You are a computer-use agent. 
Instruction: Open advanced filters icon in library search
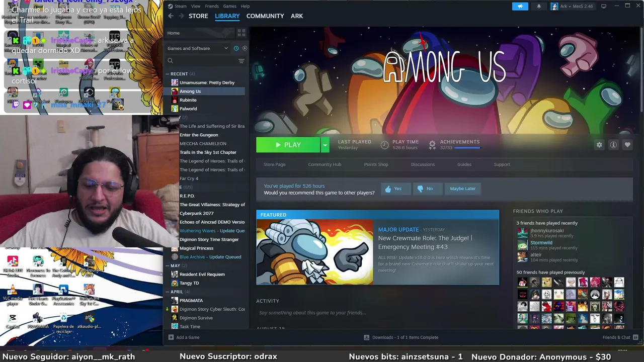(242, 61)
